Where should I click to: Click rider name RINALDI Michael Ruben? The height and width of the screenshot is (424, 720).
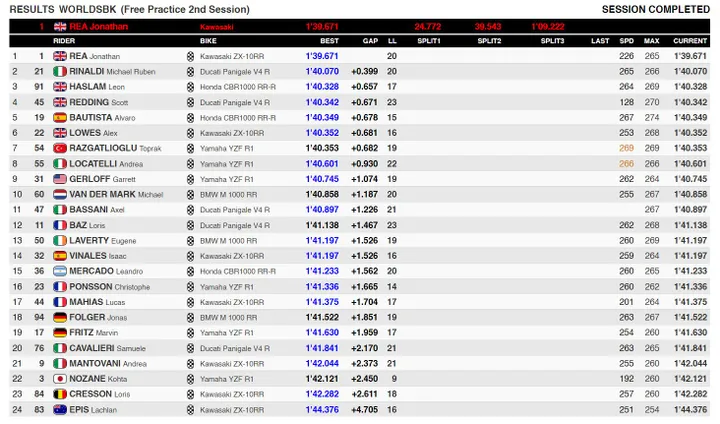112,72
